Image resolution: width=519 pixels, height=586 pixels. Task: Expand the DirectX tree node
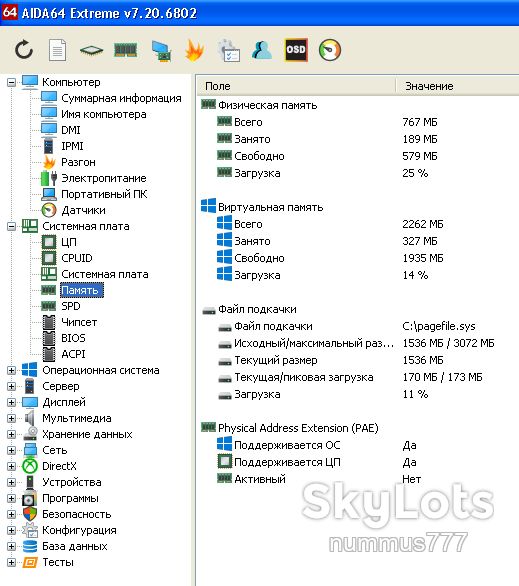(12, 466)
